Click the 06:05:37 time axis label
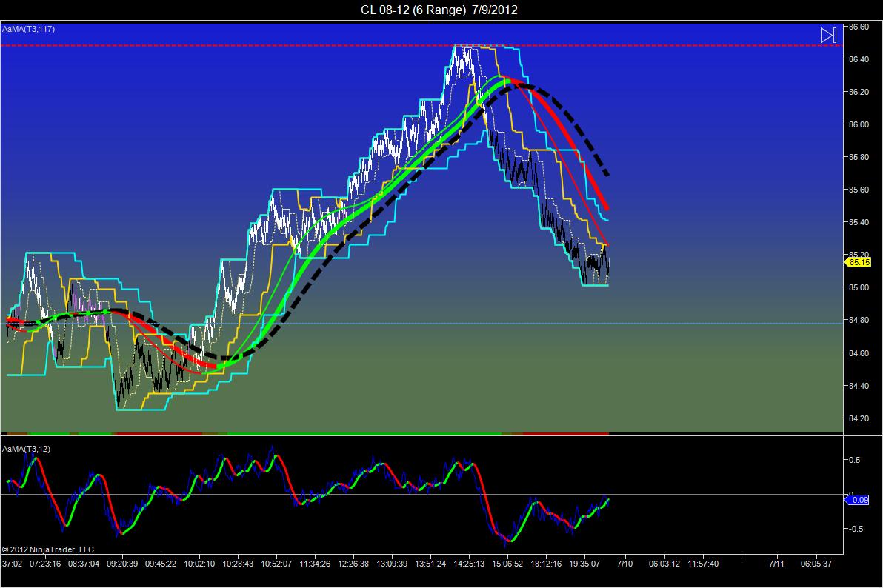883x588 pixels. (816, 564)
